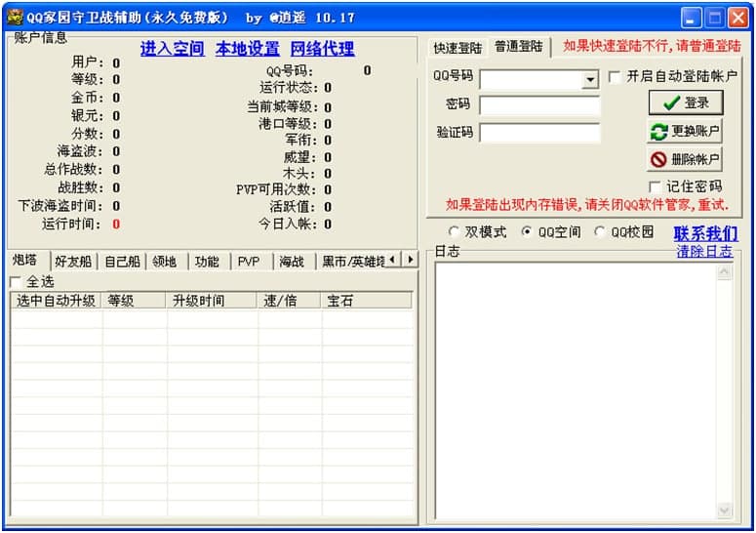The width and height of the screenshot is (756, 533).
Task: Select the 炮塔 tab
Action: tap(24, 261)
